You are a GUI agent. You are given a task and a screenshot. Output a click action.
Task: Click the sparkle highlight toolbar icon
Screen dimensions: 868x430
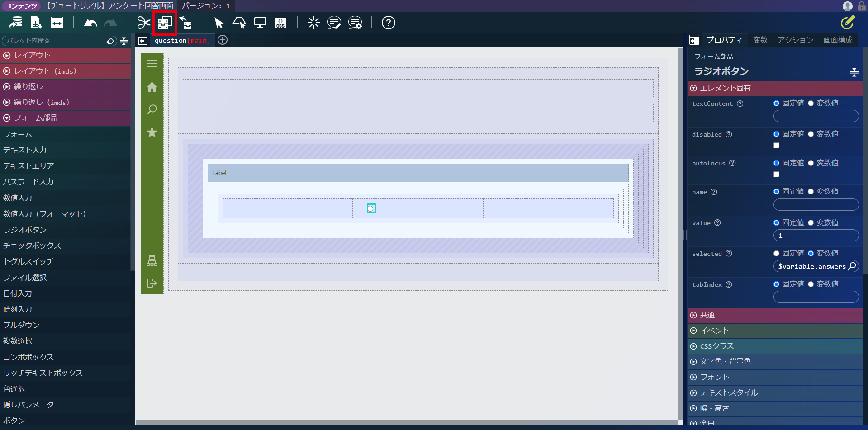click(x=313, y=23)
